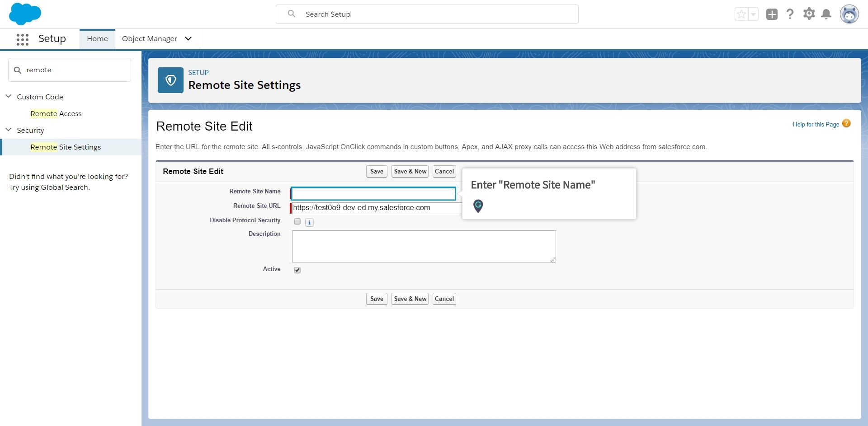Click the guidance pin icon in the tooltip
The width and height of the screenshot is (868, 426).
point(478,206)
